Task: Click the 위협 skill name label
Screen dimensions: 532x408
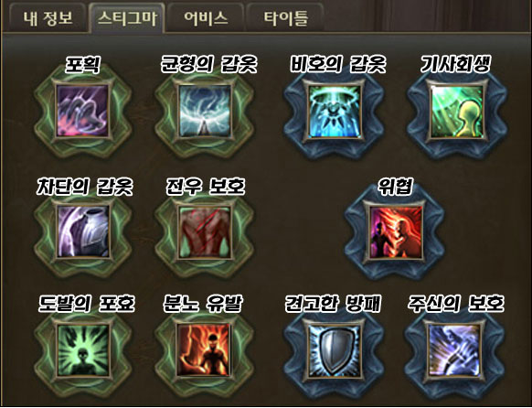Action: click(x=396, y=187)
